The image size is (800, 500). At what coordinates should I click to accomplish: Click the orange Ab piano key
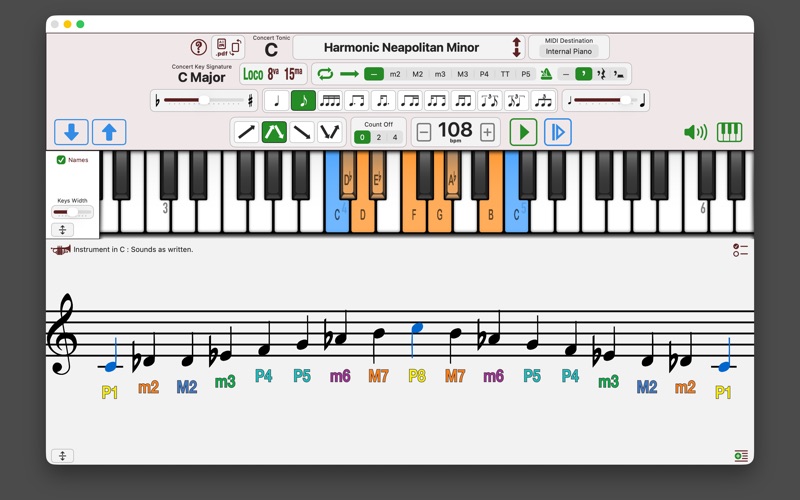pos(452,175)
